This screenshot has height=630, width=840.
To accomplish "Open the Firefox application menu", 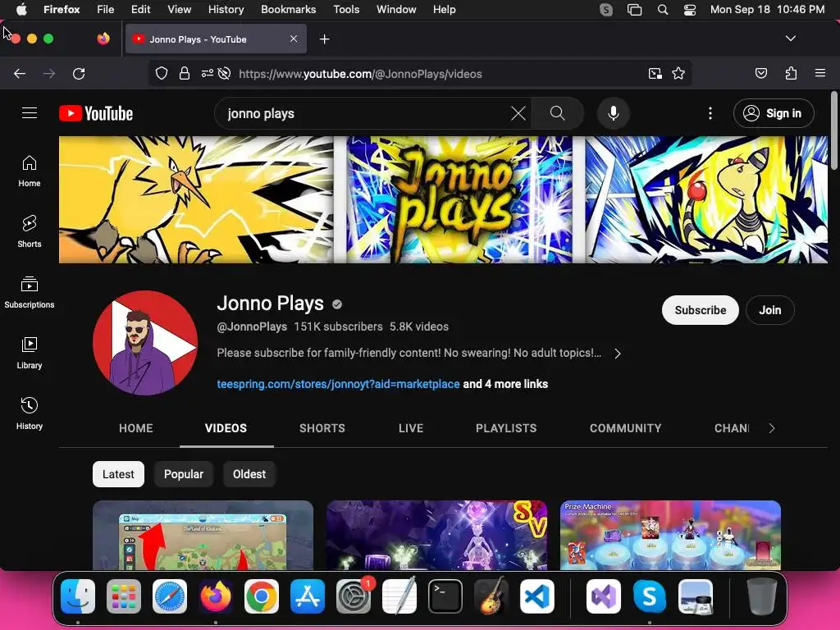I will [x=820, y=73].
